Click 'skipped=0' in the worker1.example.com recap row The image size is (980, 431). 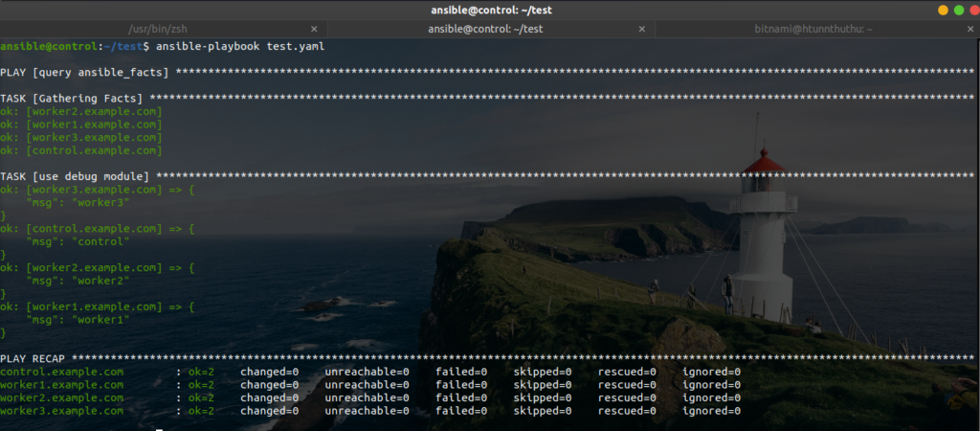[x=543, y=385]
